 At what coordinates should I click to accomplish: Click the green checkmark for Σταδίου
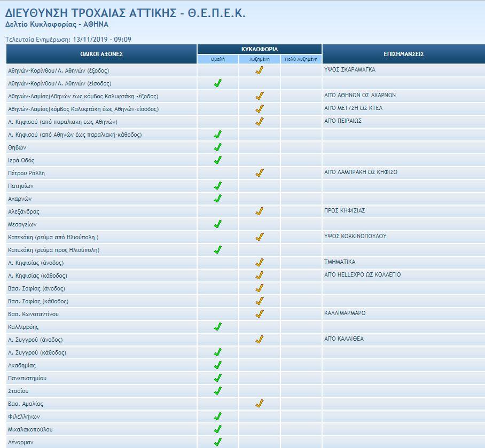click(x=217, y=391)
